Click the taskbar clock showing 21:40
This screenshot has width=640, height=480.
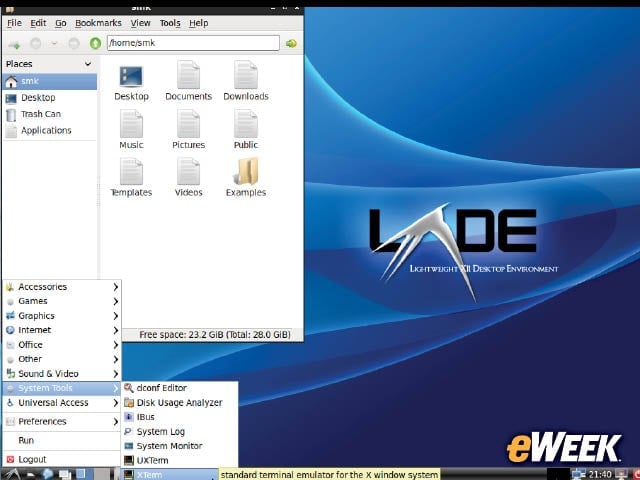600,475
